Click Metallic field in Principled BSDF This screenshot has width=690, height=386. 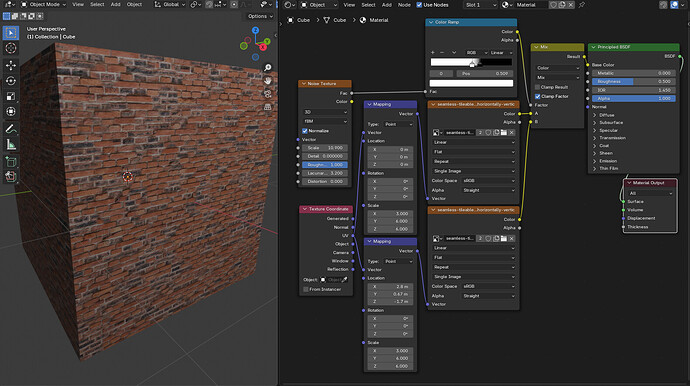634,73
